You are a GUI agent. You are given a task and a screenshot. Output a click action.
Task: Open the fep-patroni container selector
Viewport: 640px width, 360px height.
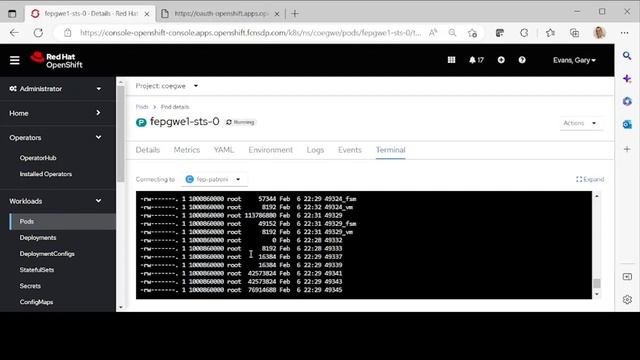point(213,179)
